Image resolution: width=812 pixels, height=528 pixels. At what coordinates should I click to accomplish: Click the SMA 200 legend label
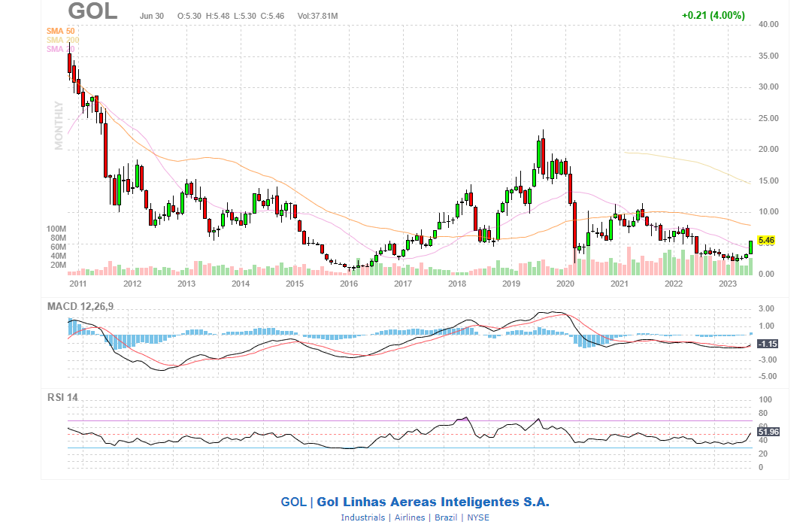pos(62,40)
